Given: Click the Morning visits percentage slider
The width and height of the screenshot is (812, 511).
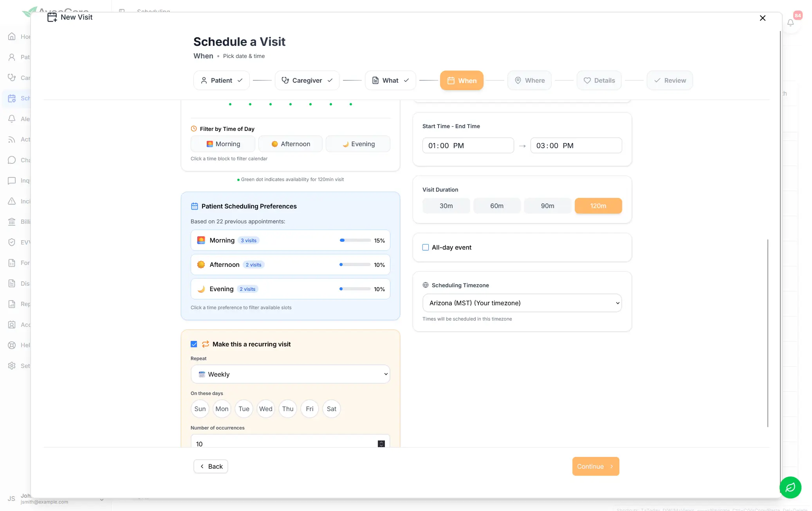Looking at the screenshot, I should tap(354, 240).
